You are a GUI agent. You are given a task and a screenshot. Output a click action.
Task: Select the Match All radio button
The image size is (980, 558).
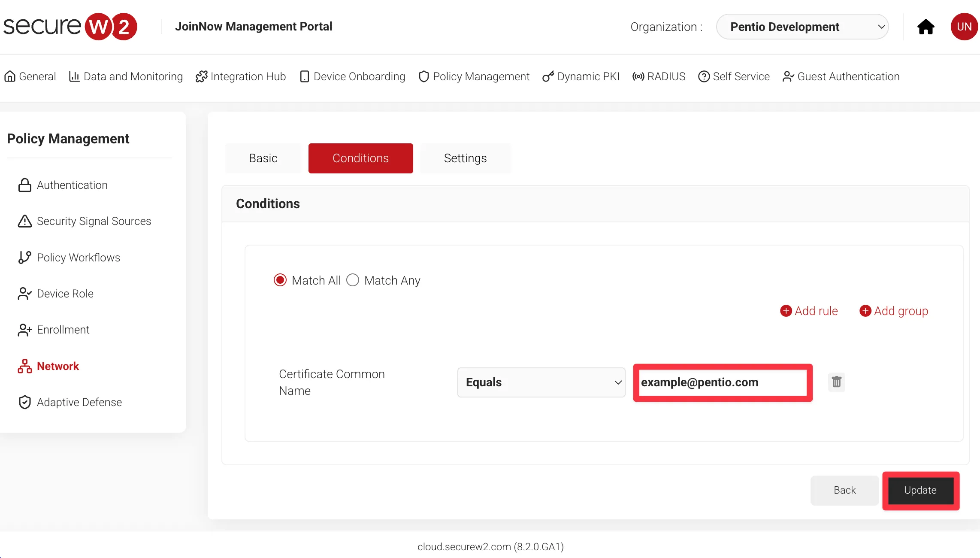(x=280, y=280)
